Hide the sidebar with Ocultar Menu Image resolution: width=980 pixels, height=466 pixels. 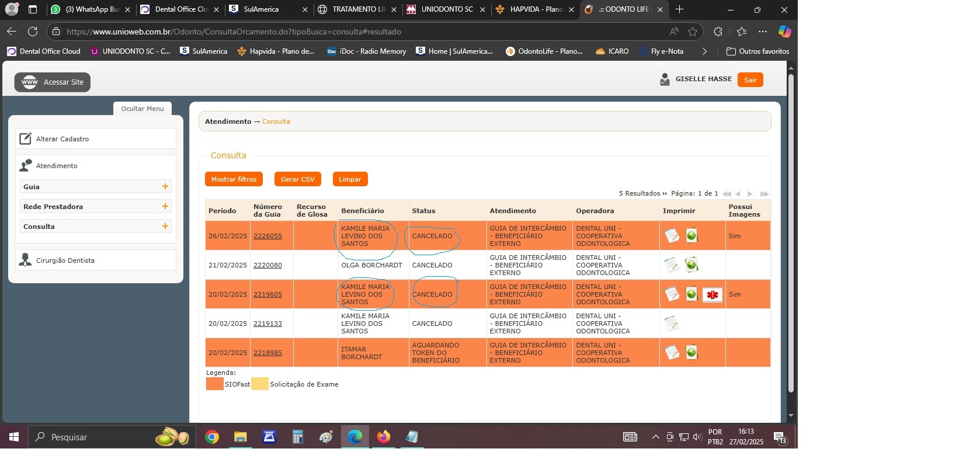coord(143,109)
